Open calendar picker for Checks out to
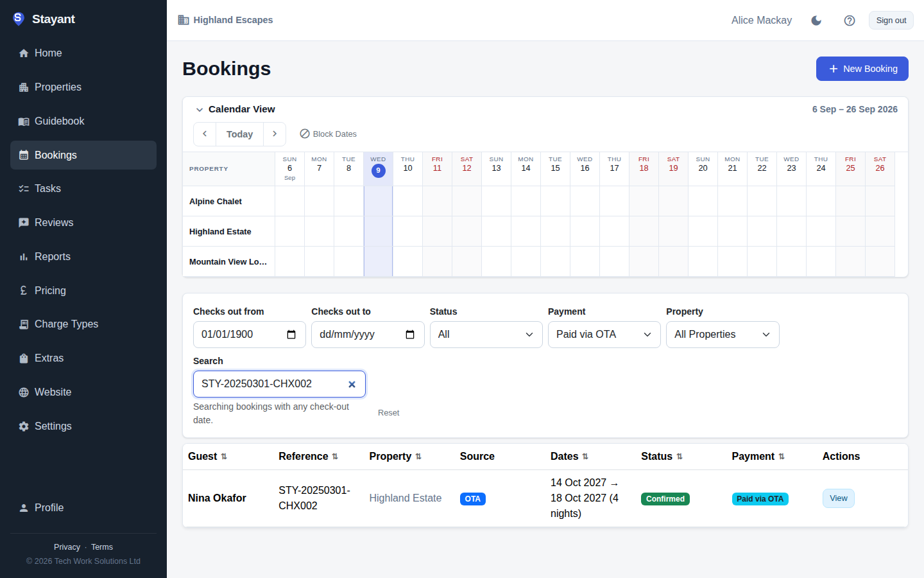 [410, 335]
